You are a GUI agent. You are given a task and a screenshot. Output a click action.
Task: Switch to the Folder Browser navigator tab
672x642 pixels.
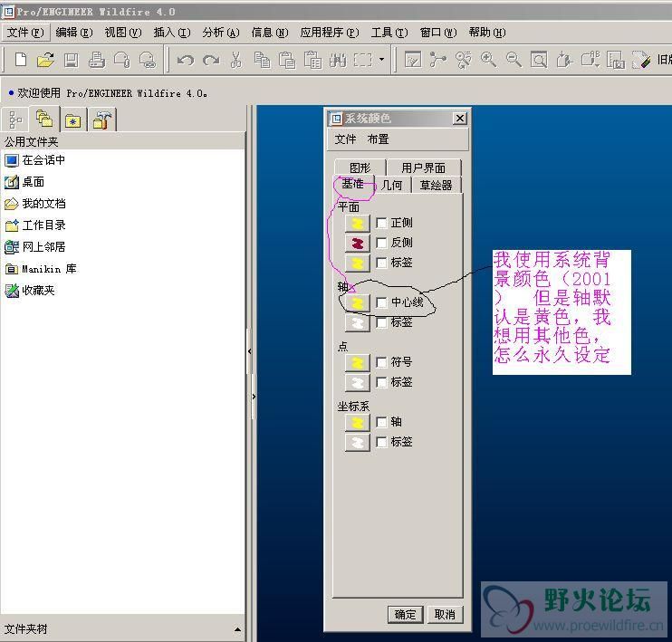pos(44,119)
